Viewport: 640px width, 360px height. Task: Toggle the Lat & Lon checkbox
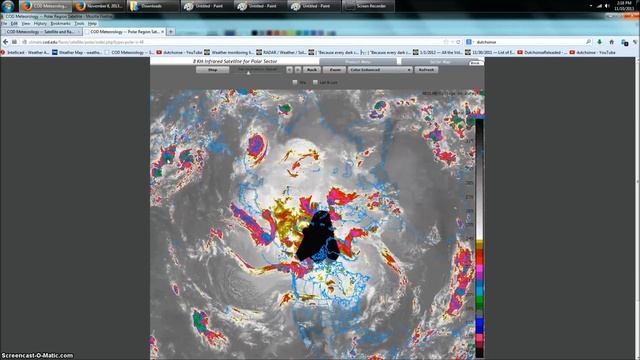(315, 82)
